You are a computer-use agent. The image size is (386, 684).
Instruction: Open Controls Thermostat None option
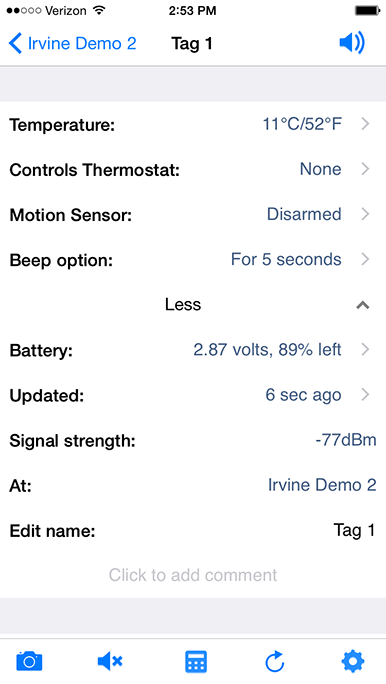321,169
